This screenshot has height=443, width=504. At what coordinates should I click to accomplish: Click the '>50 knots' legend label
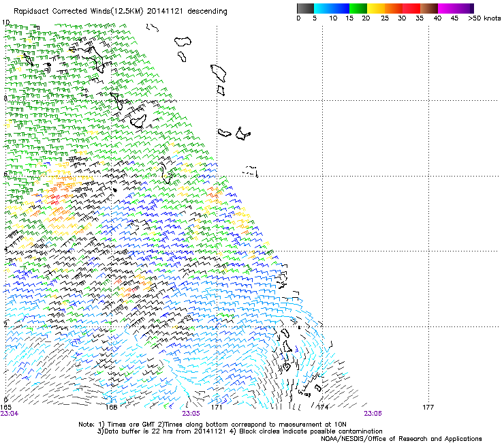484,18
